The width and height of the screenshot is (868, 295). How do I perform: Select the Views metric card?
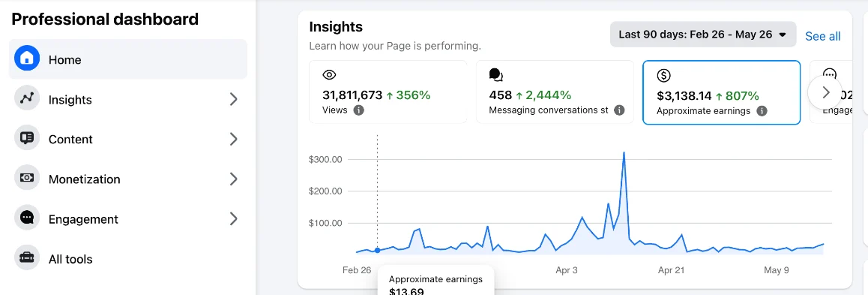(388, 92)
